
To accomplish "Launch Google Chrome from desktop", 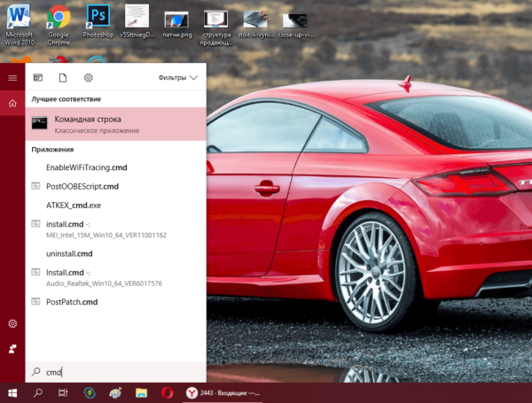I will click(59, 25).
